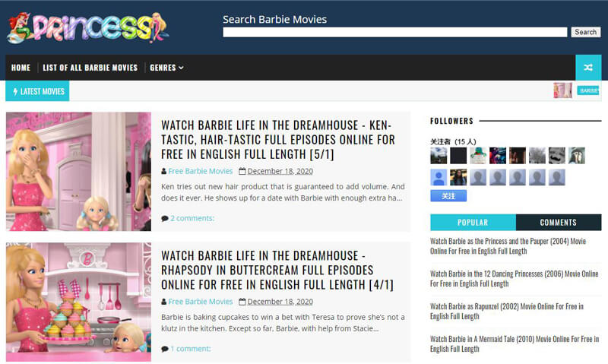Screen dimensions: 608x364
Task: Click the Search Barbie Movies heading
Action: click(x=275, y=20)
